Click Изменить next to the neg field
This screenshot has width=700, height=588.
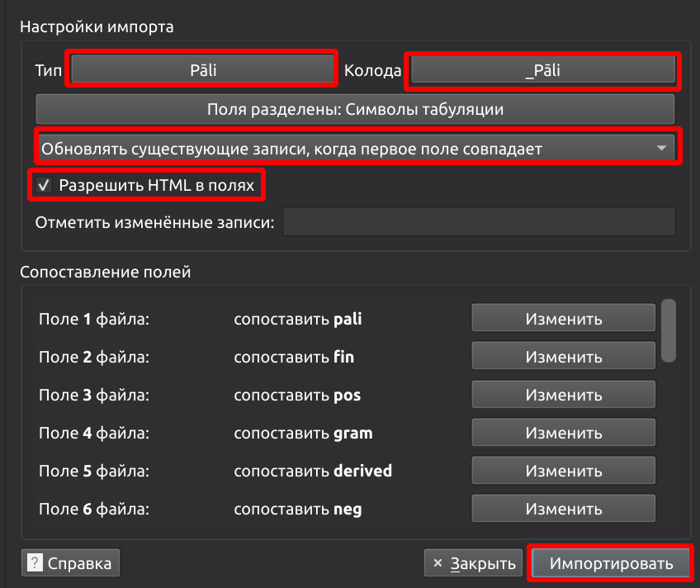(x=564, y=509)
